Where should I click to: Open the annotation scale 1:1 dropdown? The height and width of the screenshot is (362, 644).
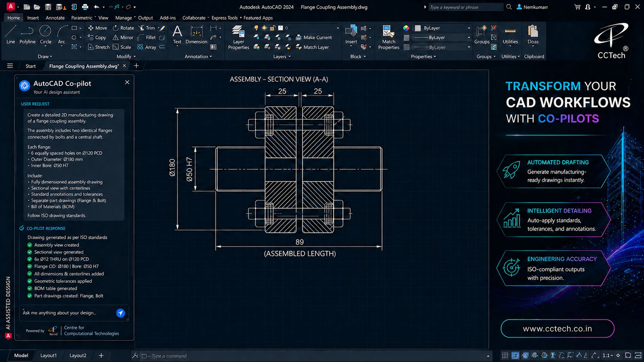[x=608, y=355]
